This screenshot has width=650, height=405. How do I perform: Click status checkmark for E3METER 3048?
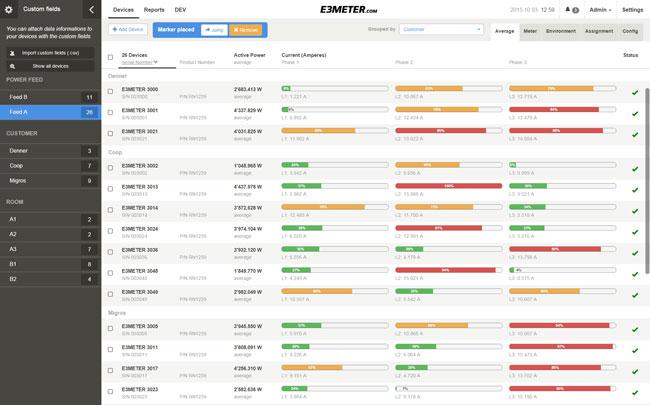[635, 274]
